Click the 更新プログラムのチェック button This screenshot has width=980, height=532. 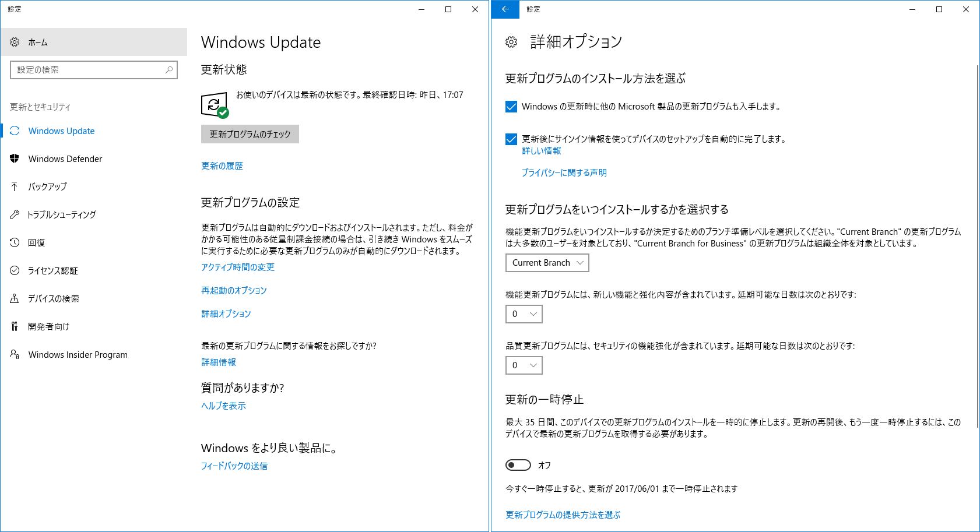coord(250,134)
